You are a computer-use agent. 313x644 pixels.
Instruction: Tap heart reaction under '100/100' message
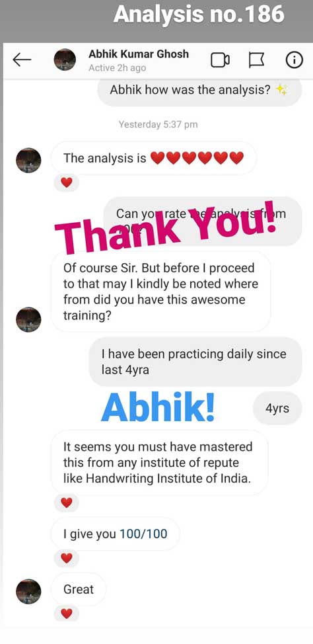67,558
